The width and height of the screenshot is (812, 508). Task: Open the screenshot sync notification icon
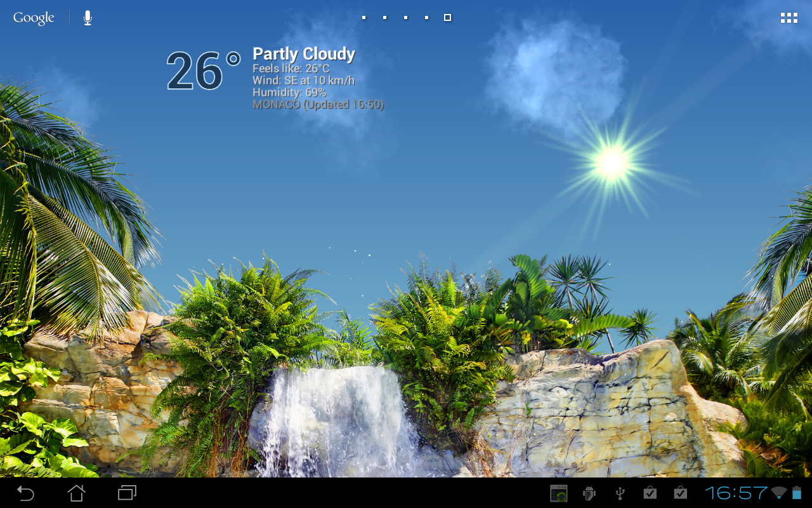[559, 493]
